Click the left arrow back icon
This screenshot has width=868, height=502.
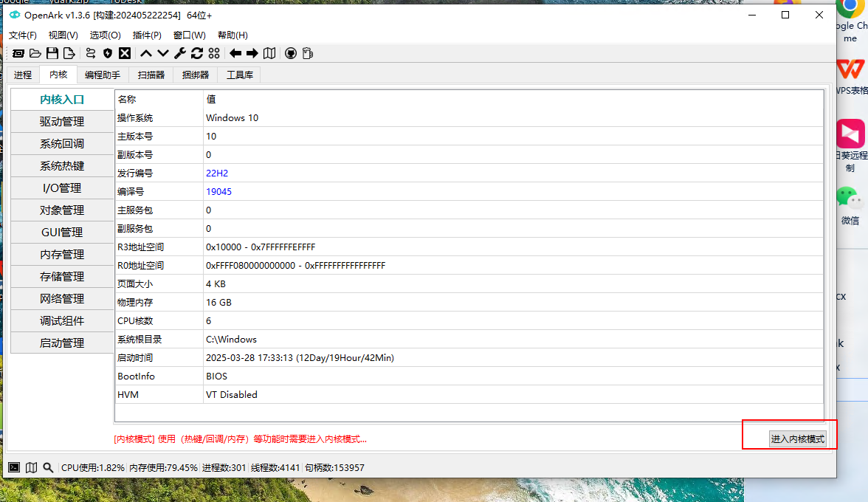[x=235, y=53]
